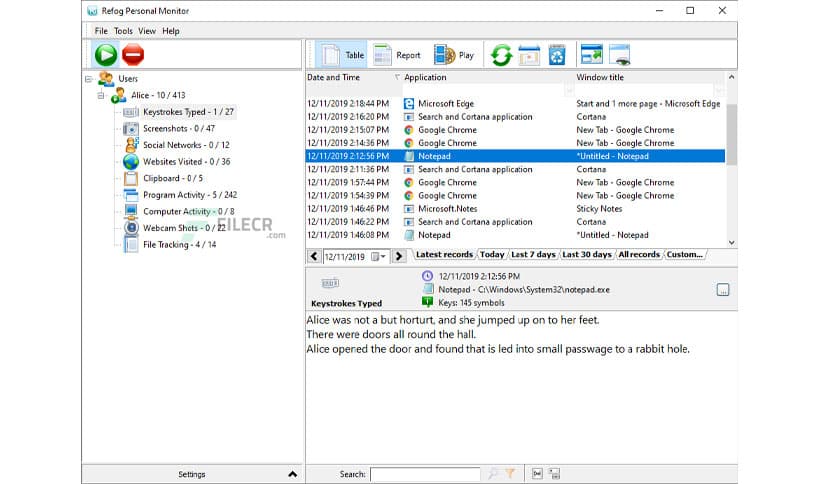Click the Keys: 145 symbols line
This screenshot has height=484, width=836.
tap(471, 303)
